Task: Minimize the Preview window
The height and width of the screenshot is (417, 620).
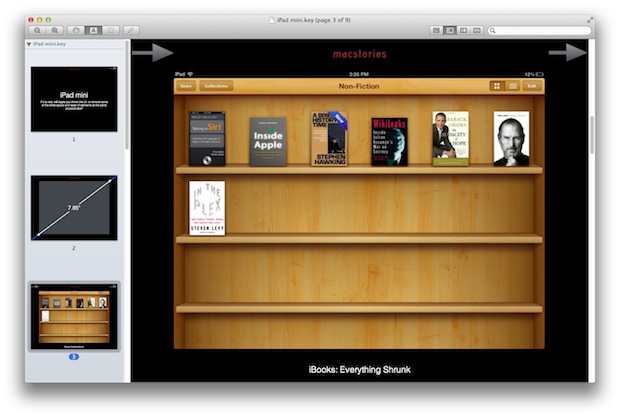Action: (40, 20)
